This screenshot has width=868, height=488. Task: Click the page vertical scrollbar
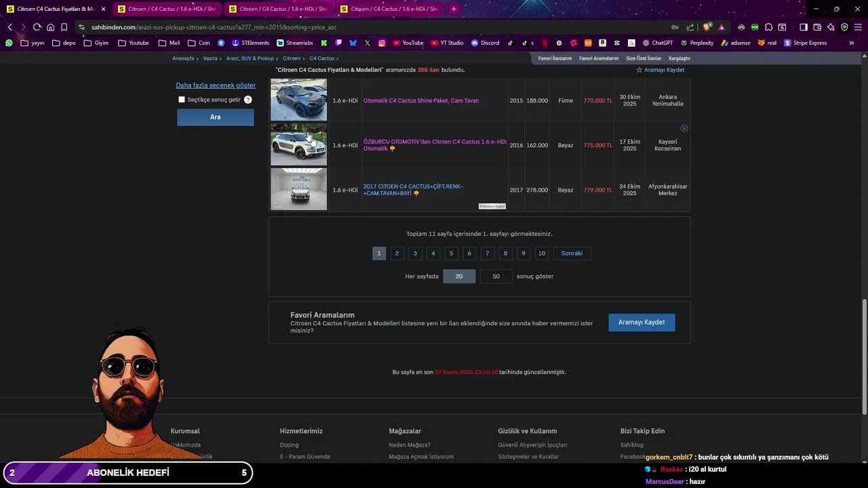[864, 356]
